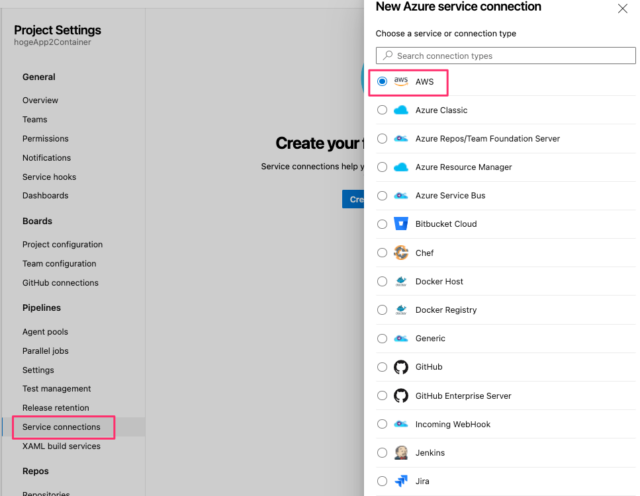Click the GitHub octocat icon
Image resolution: width=640 pixels, height=496 pixels.
(x=401, y=367)
